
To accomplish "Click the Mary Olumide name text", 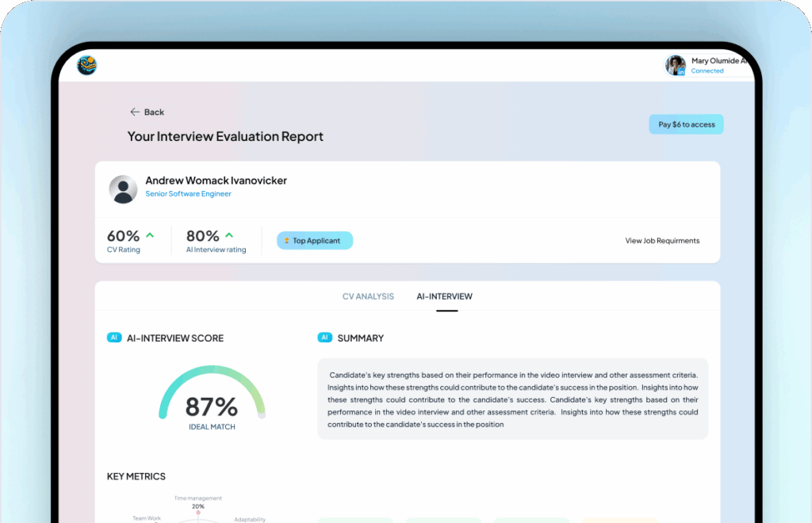I will [718, 60].
